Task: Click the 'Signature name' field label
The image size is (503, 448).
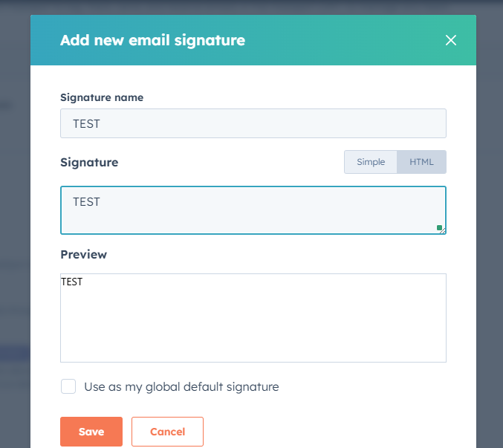Action: [x=102, y=97]
